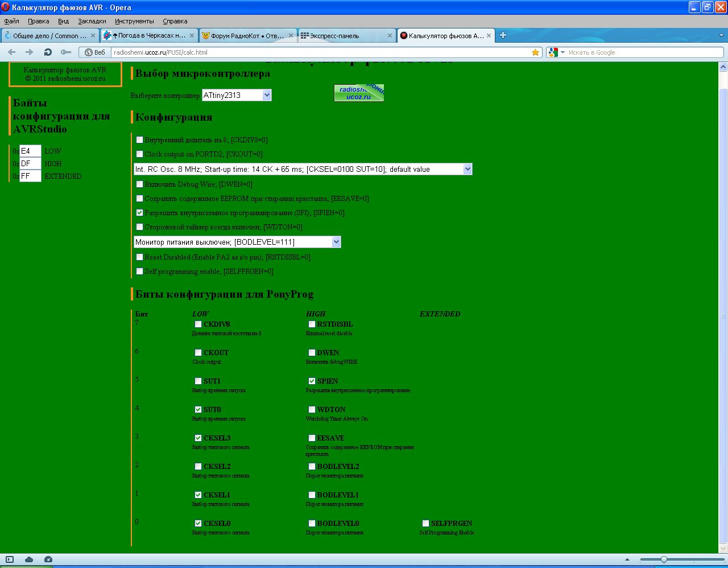Click the zoom slider in status bar
Viewport: 728px width, 568px height.
664,559
